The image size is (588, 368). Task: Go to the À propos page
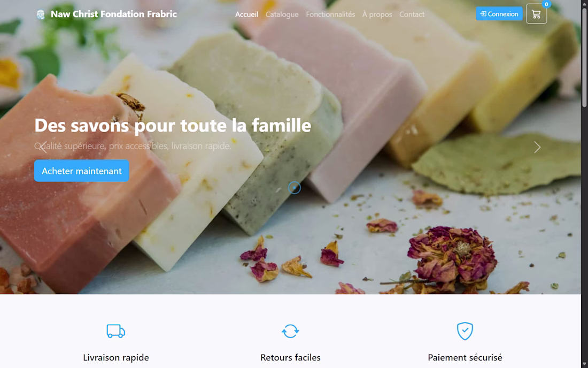pos(377,14)
